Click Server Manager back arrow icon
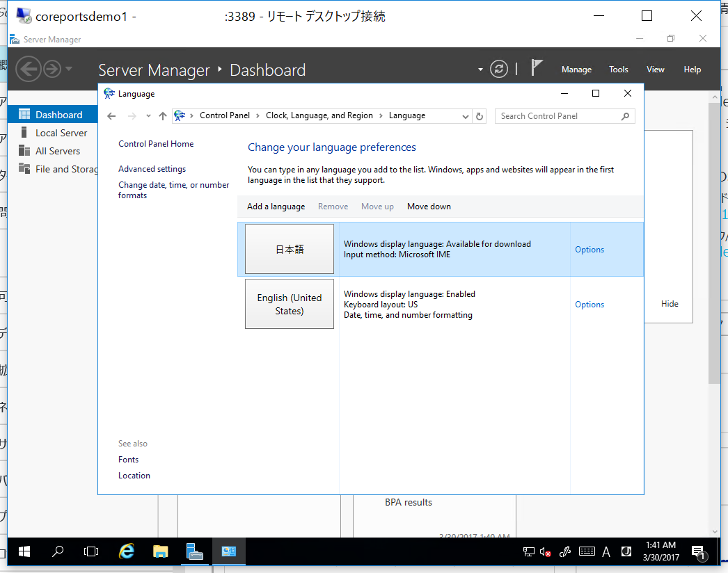This screenshot has height=573, width=728. (29, 69)
